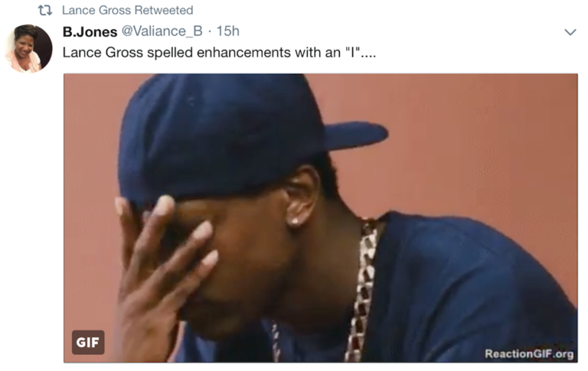Click the tweet text about enhancements
Image resolution: width=588 pixels, height=371 pixels.
point(219,53)
